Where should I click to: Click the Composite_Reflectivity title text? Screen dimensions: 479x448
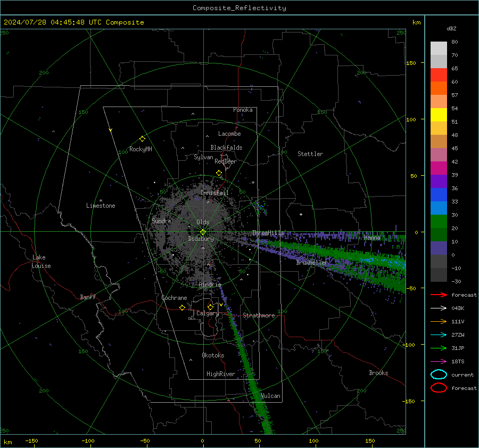click(x=240, y=8)
